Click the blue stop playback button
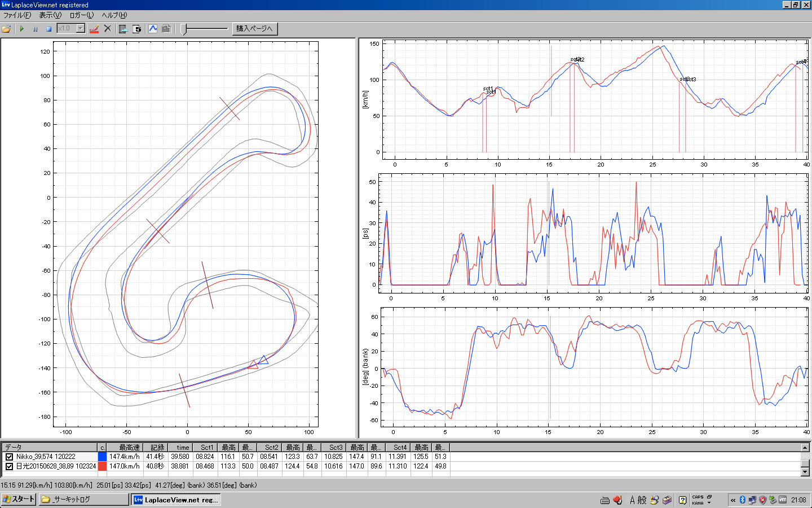The height and width of the screenshot is (508, 812). 48,29
